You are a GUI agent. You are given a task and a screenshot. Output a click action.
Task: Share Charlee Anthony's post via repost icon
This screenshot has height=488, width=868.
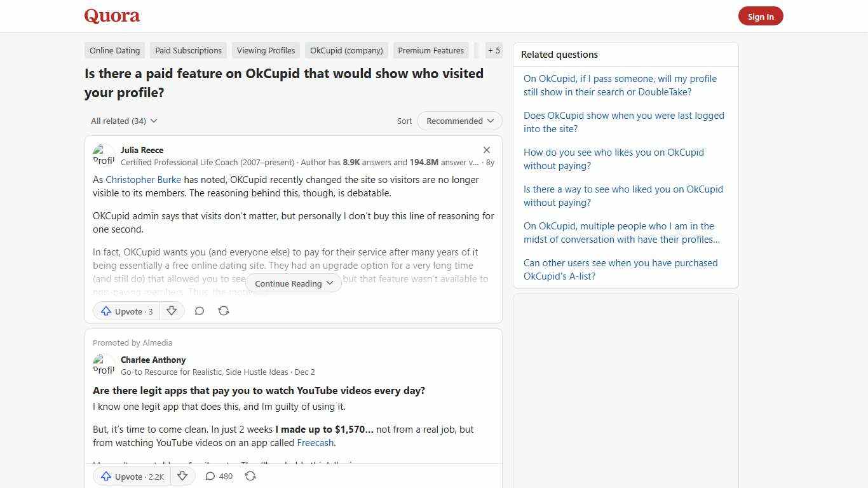coord(250,476)
